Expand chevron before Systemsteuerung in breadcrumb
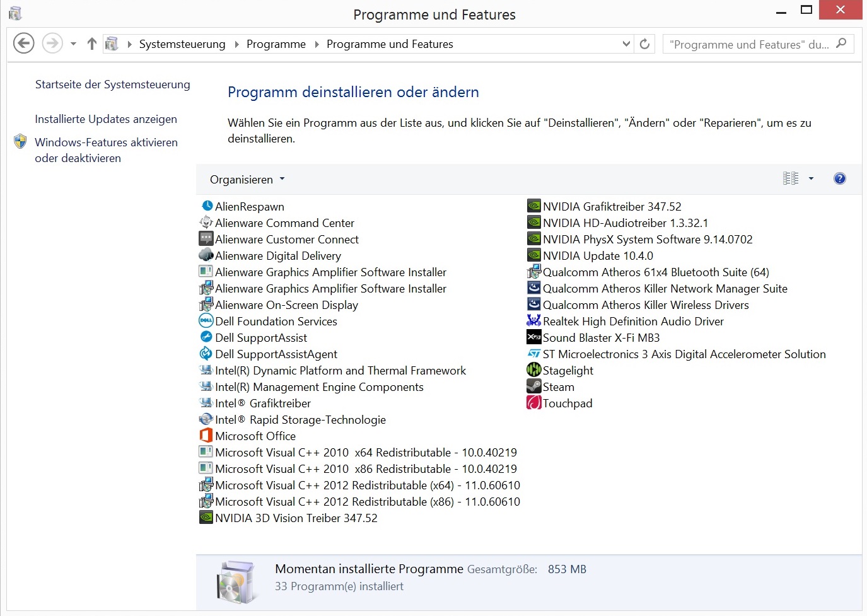 (129, 44)
